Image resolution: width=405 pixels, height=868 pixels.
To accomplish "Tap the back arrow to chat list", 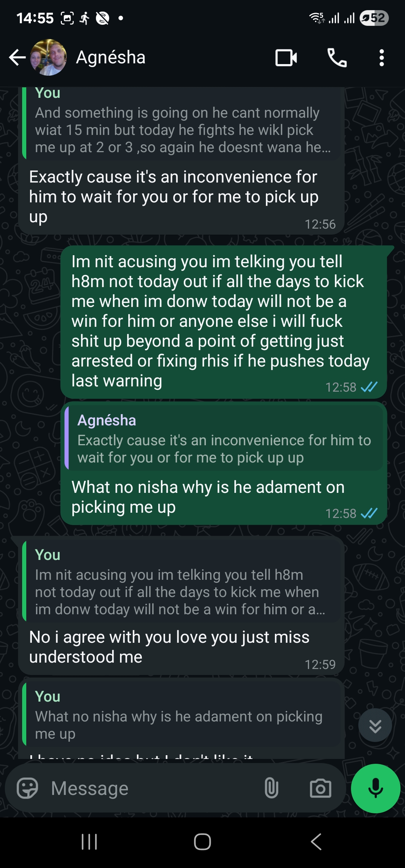I will (17, 58).
